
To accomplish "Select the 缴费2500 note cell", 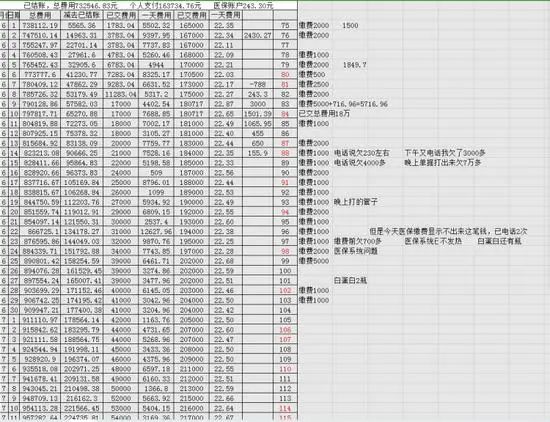I will [x=314, y=84].
